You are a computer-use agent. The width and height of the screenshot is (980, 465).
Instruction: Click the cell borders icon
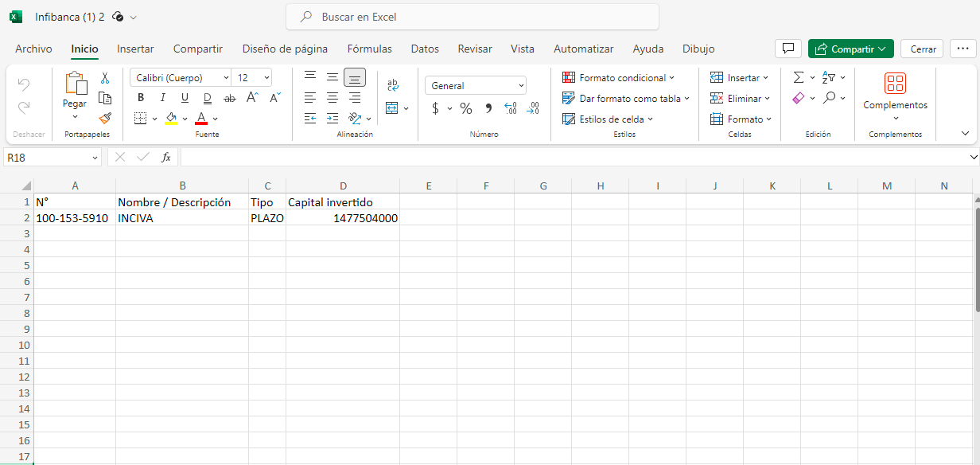point(140,119)
